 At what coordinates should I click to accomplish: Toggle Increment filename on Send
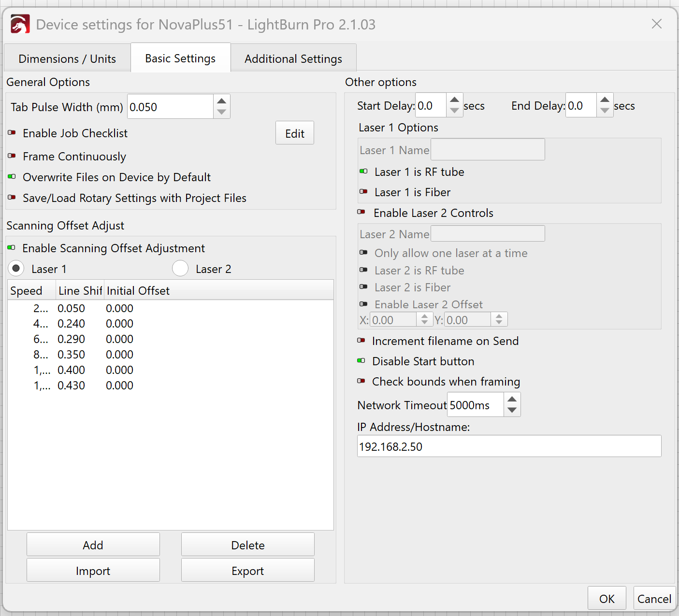[x=361, y=341]
